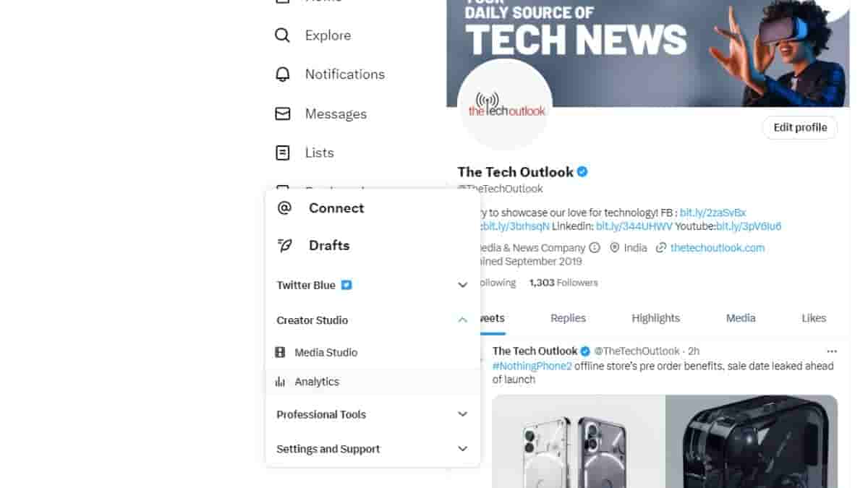Click the Messages envelope icon

[x=283, y=114]
